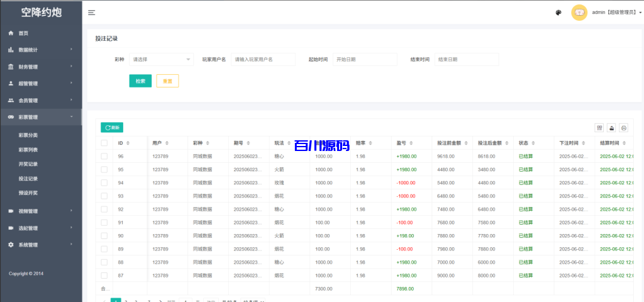Sort by the 彩种 column arrows
Image resolution: width=644 pixels, height=302 pixels.
tap(208, 143)
